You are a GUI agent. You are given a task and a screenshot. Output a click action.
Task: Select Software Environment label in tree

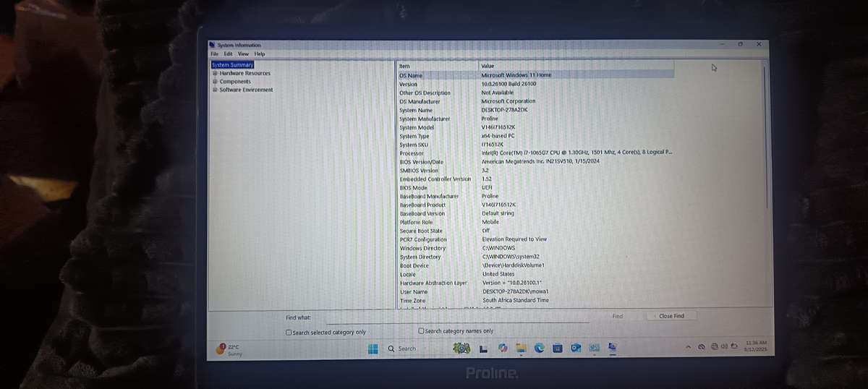[247, 90]
